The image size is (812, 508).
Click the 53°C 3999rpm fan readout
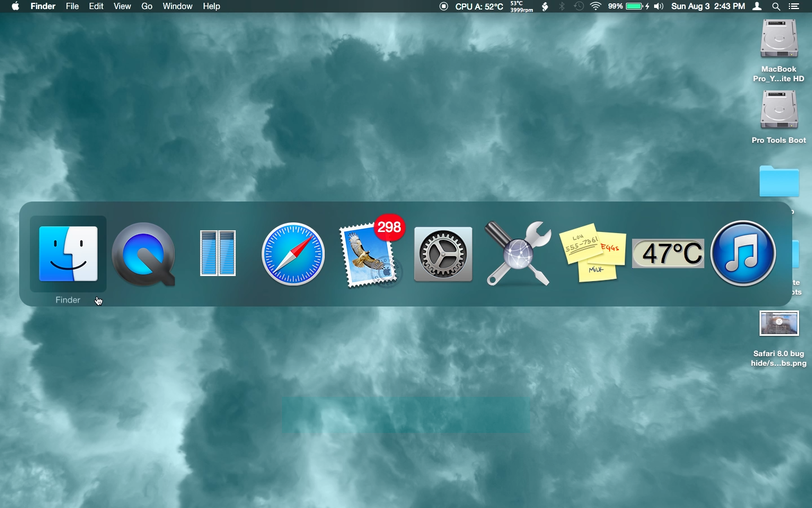click(522, 6)
